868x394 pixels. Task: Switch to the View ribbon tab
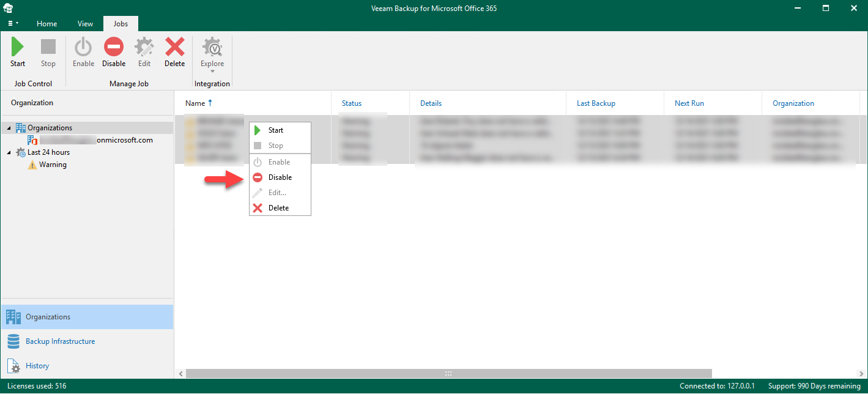tap(86, 24)
